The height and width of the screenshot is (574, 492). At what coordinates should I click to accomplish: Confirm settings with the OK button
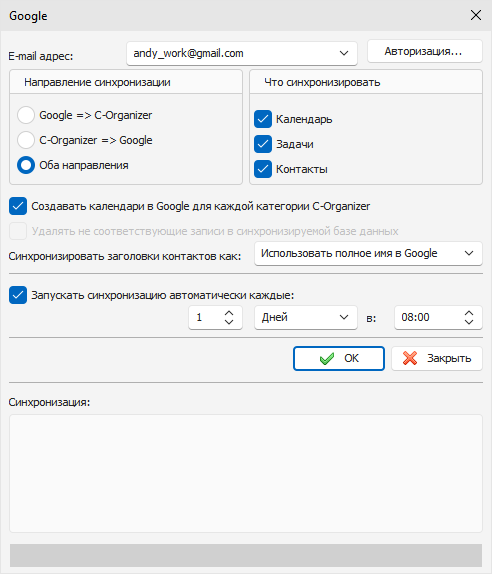coord(339,358)
